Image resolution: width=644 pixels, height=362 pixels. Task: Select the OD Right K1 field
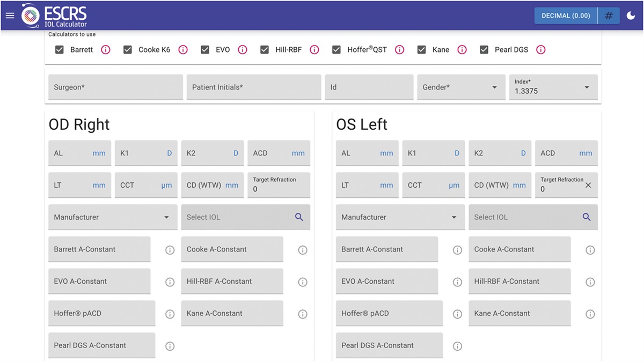click(146, 153)
